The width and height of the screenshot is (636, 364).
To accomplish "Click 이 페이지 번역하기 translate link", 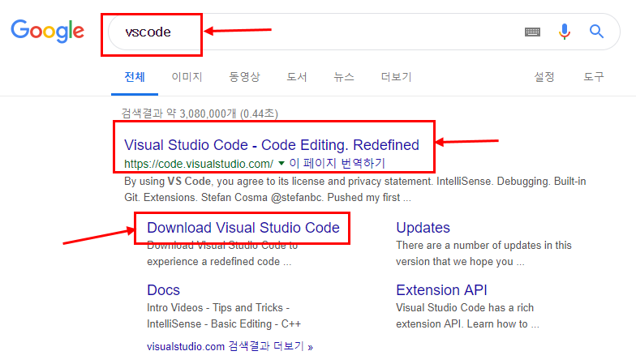I will (337, 163).
